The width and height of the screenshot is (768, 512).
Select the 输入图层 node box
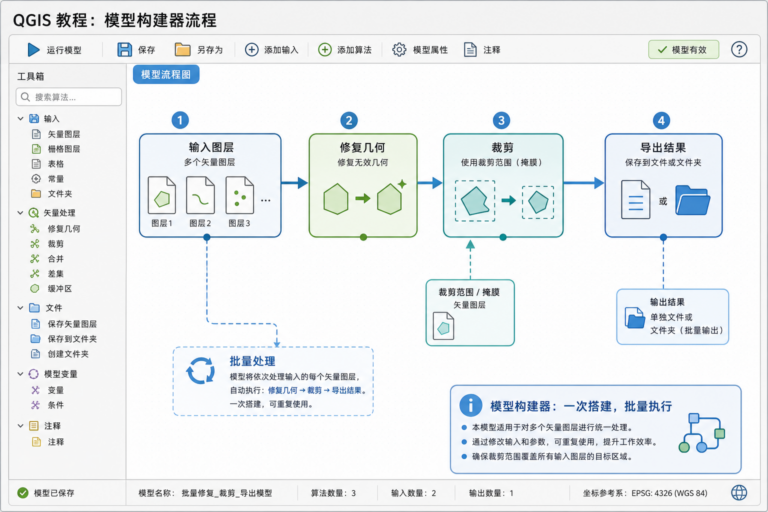point(210,186)
